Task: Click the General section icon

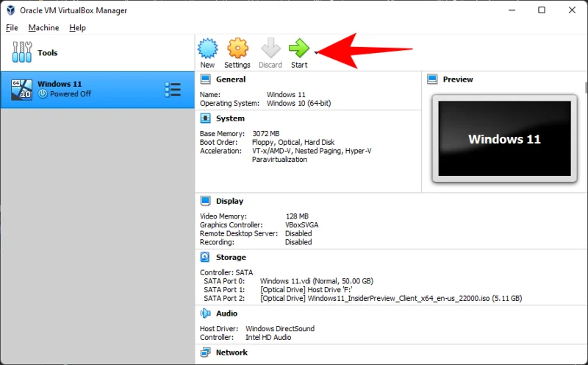Action: click(207, 79)
